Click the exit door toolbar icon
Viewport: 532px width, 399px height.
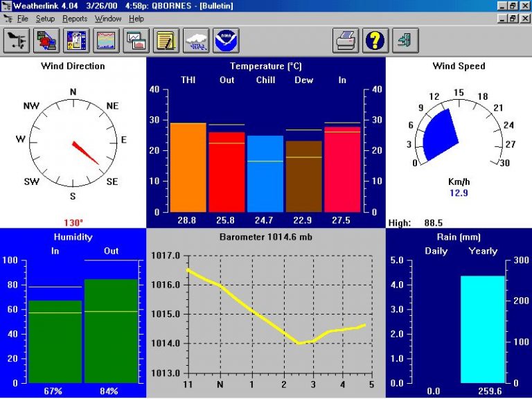(x=405, y=41)
